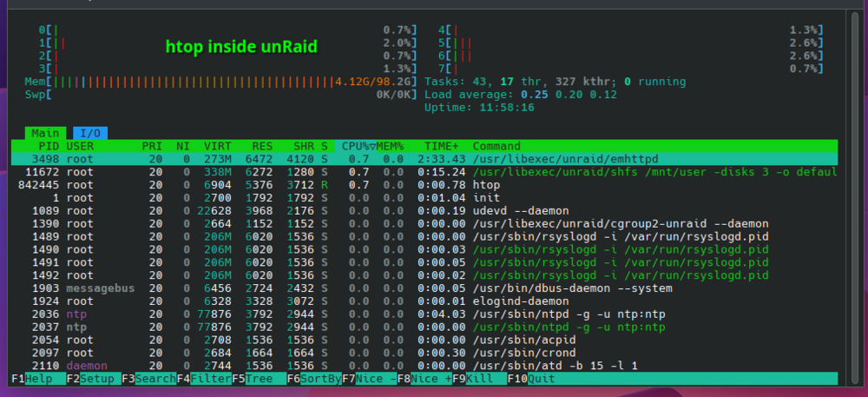Image resolution: width=868 pixels, height=397 pixels.
Task: Click the Tasks summary line
Action: coord(556,82)
